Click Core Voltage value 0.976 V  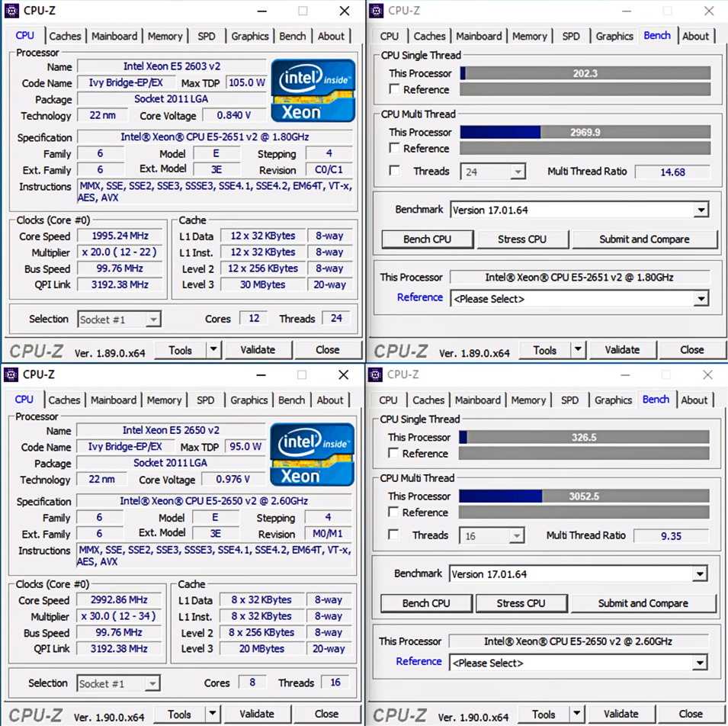(x=233, y=480)
